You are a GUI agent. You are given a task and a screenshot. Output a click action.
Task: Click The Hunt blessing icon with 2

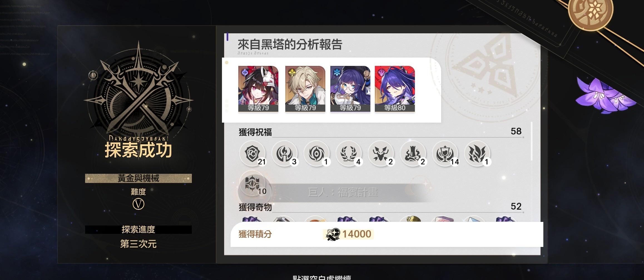tap(381, 153)
